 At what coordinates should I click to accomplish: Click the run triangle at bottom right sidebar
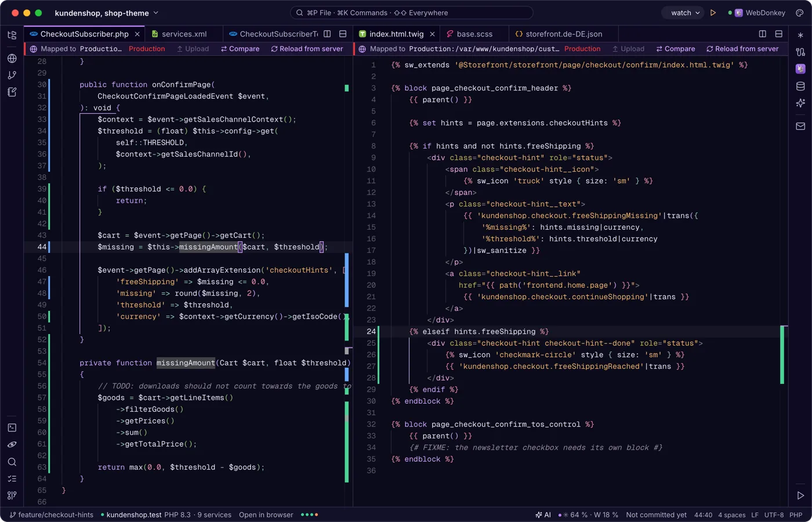coord(800,496)
